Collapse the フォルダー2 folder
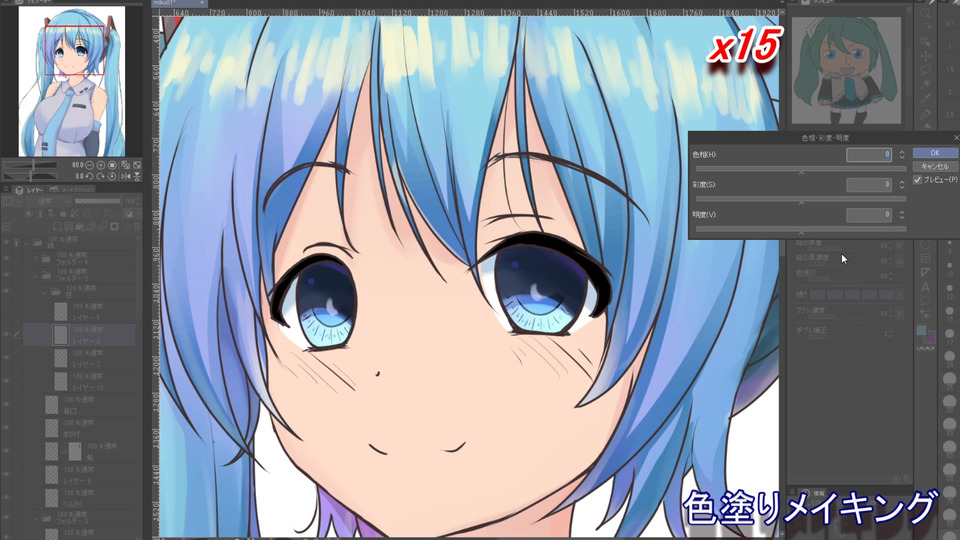Viewport: 960px width, 540px height. (35, 276)
